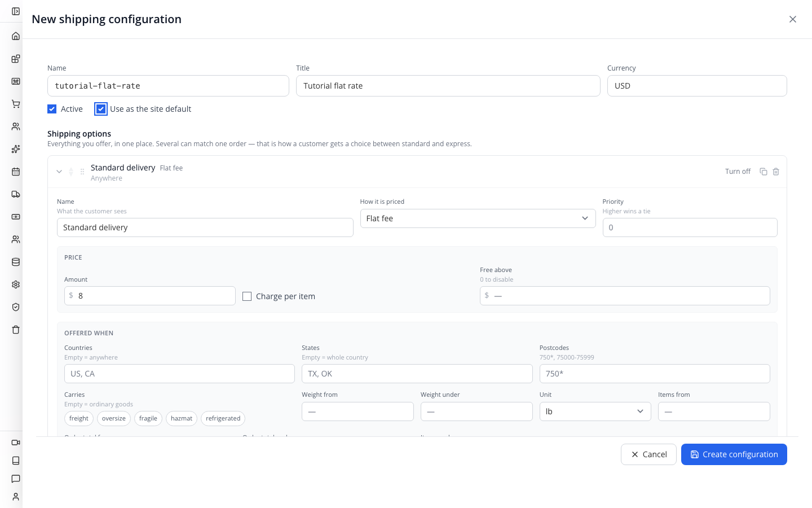812x508 pixels.
Task: Open the database sidebar icon
Action: (x=16, y=262)
